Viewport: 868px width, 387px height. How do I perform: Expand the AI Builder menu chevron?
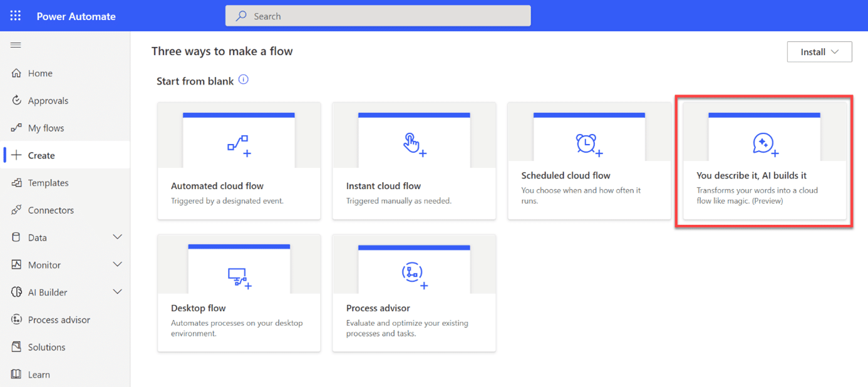(x=117, y=292)
